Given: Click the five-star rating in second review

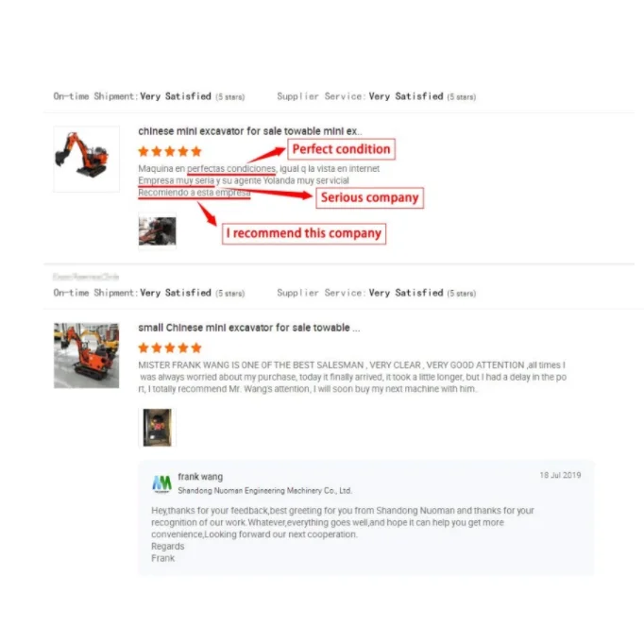Looking at the screenshot, I should click(170, 348).
